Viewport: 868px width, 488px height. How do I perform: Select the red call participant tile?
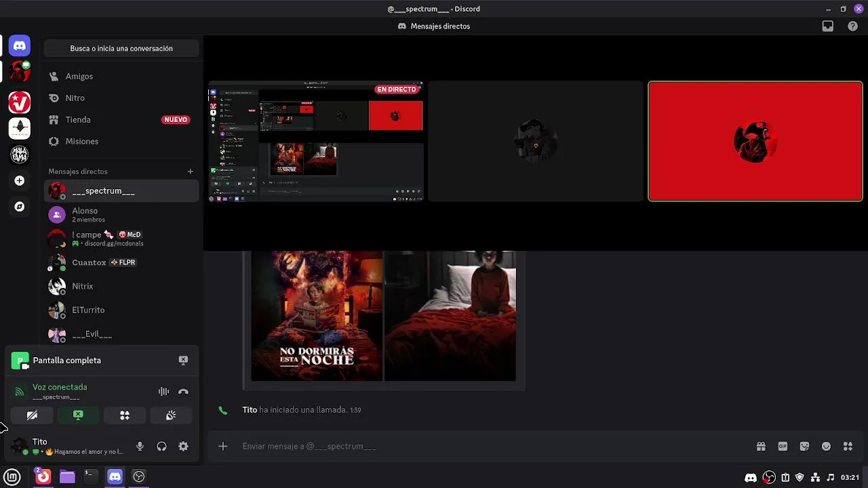755,141
